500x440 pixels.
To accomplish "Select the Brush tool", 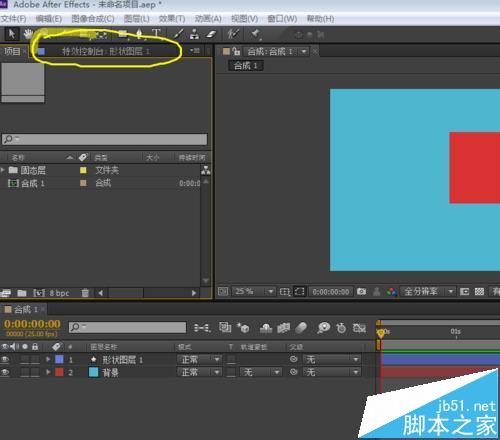I will 178,34.
